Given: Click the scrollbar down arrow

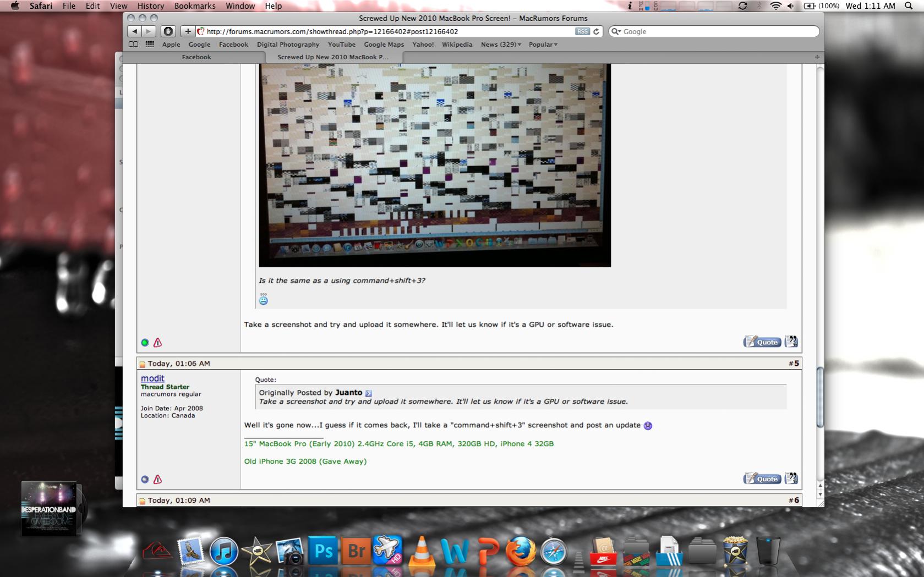Looking at the screenshot, I should point(820,494).
